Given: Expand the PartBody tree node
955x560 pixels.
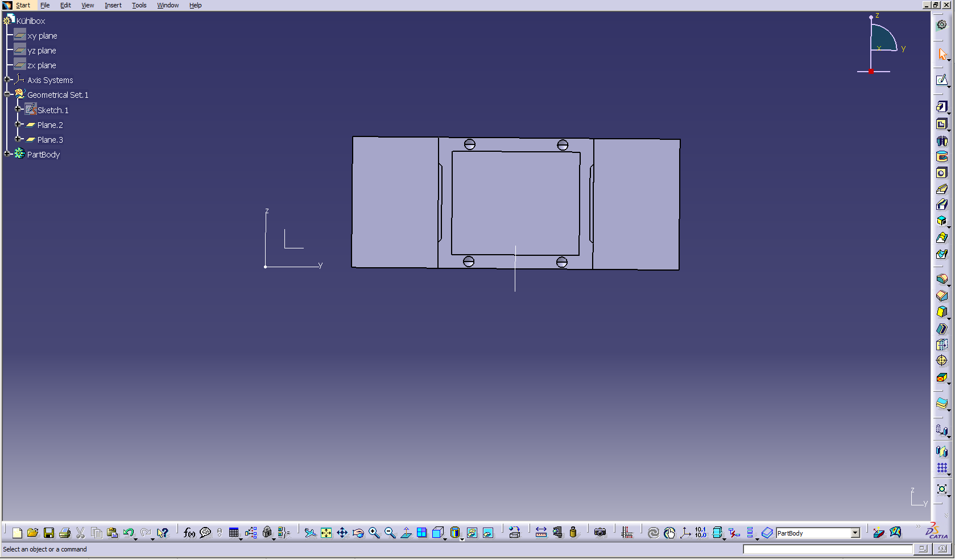Looking at the screenshot, I should tap(7, 154).
